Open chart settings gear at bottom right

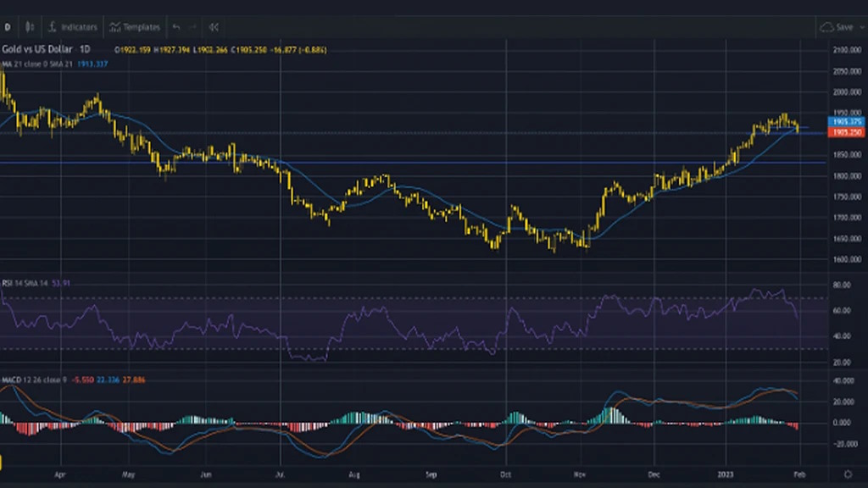coord(848,474)
